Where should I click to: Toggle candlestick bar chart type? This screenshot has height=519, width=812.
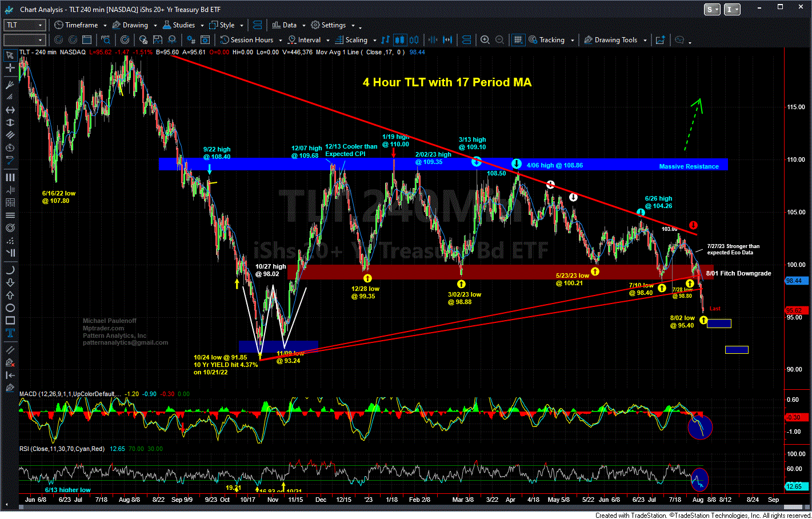[399, 40]
